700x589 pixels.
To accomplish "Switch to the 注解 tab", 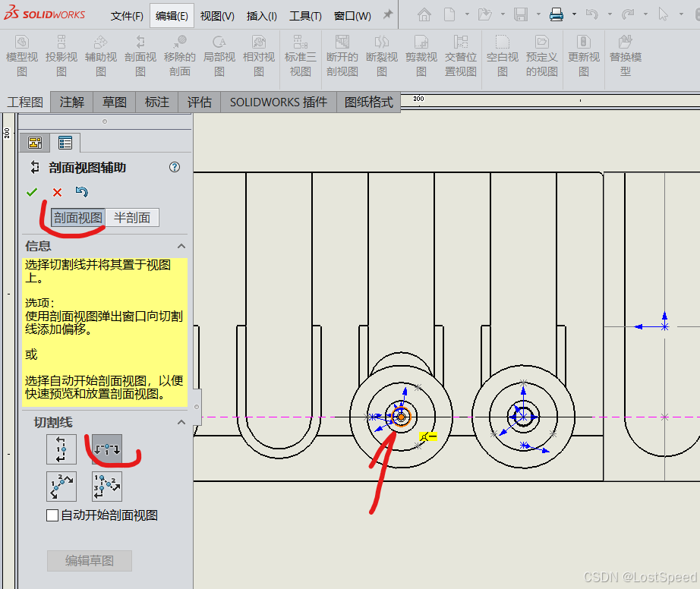I will coord(72,102).
